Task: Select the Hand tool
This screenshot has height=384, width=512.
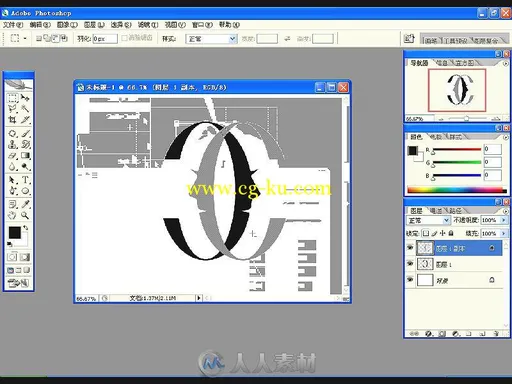Action: click(x=13, y=215)
